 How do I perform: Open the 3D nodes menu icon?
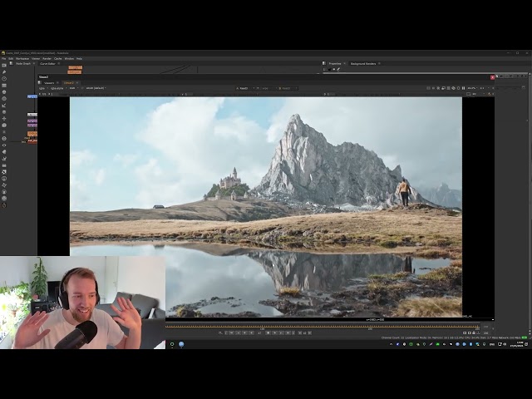tap(4, 126)
